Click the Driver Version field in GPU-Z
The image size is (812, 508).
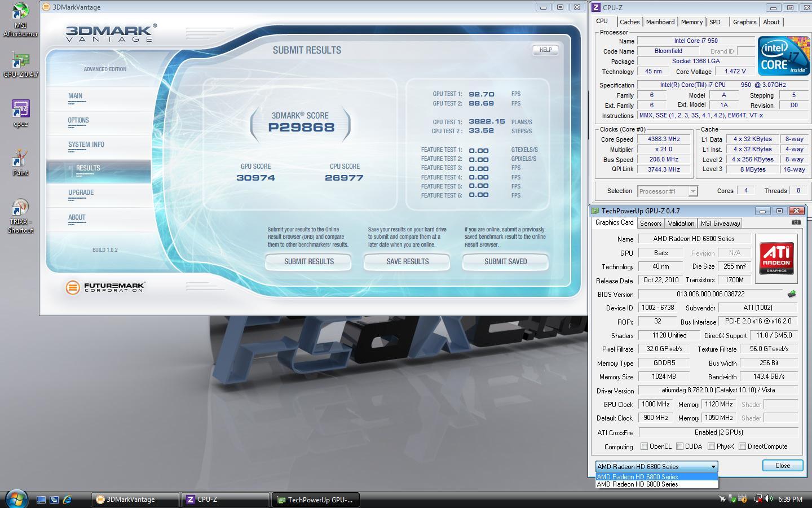718,390
